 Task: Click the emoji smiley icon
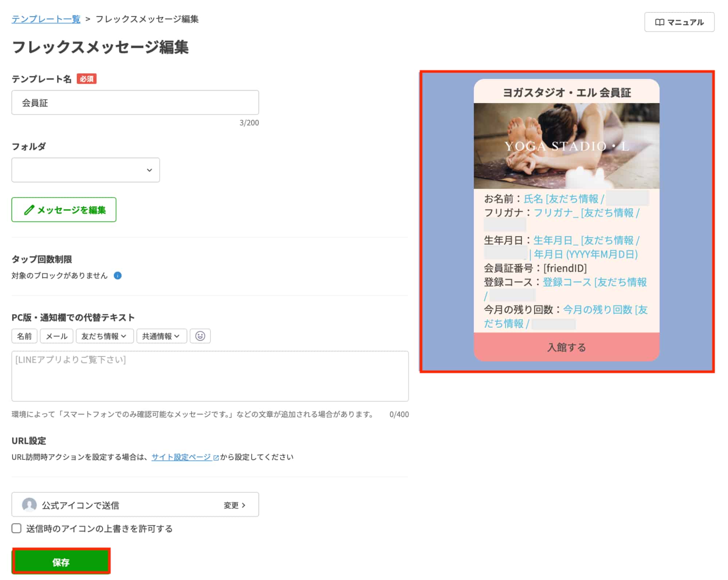click(200, 336)
